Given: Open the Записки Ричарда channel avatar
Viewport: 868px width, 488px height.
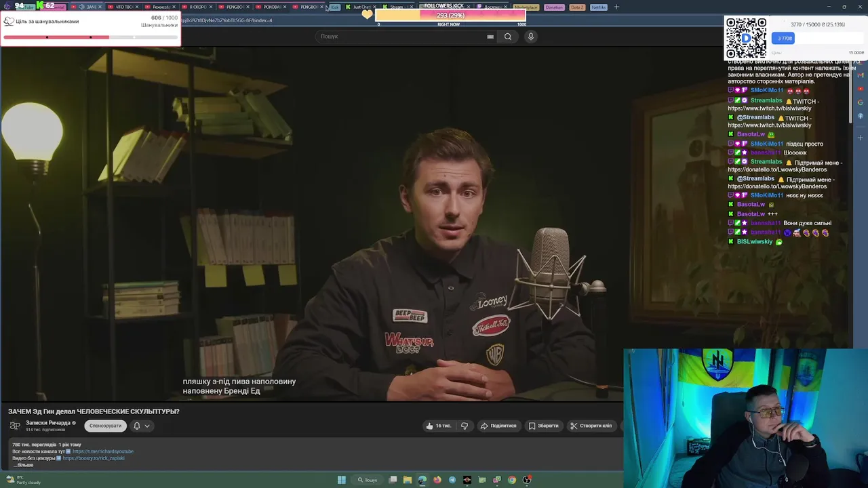Looking at the screenshot, I should pyautogui.click(x=15, y=426).
